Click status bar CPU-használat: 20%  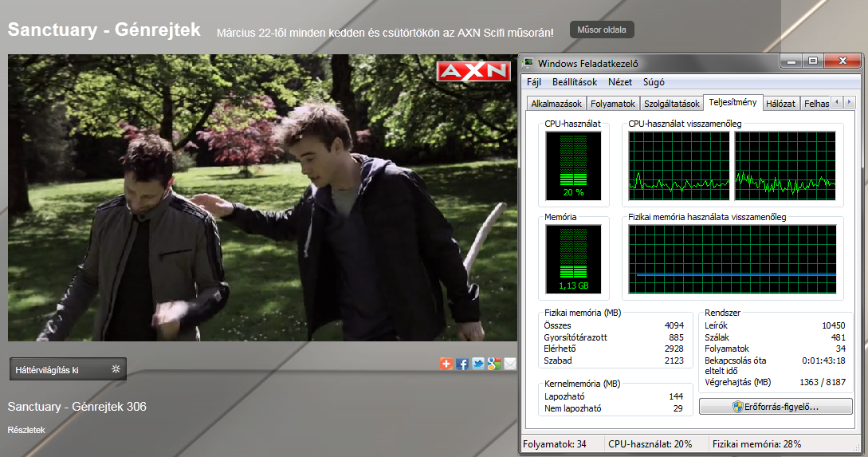[650, 444]
